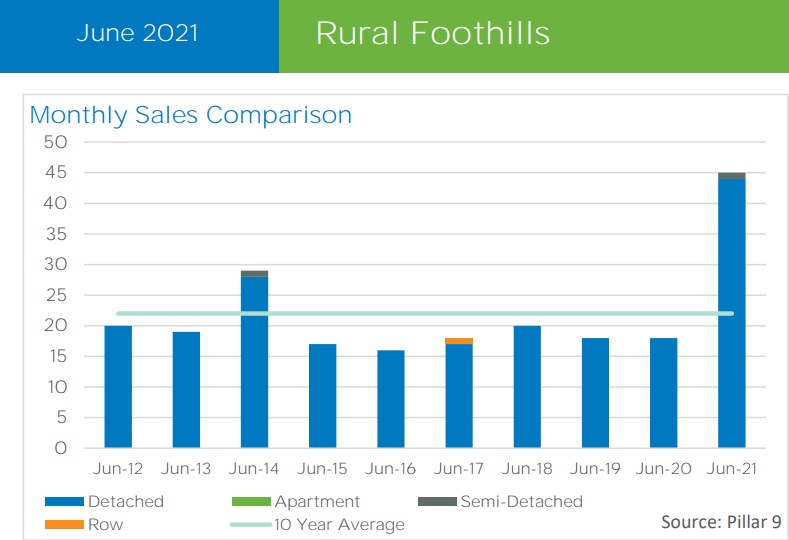Screen dimensions: 789x540
Task: Click the Jun-12 bar in the chart
Action: click(x=118, y=387)
